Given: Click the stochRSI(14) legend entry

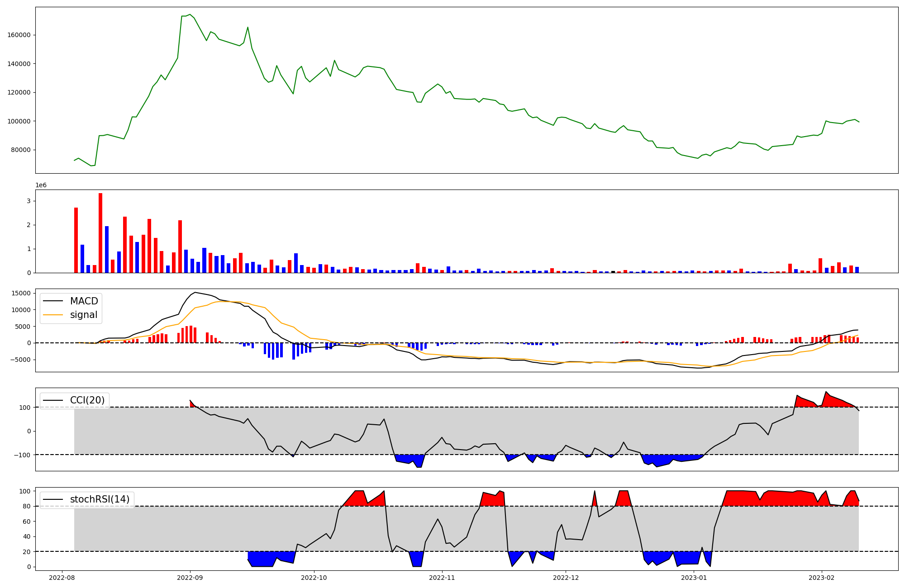Looking at the screenshot, I should click(x=100, y=499).
